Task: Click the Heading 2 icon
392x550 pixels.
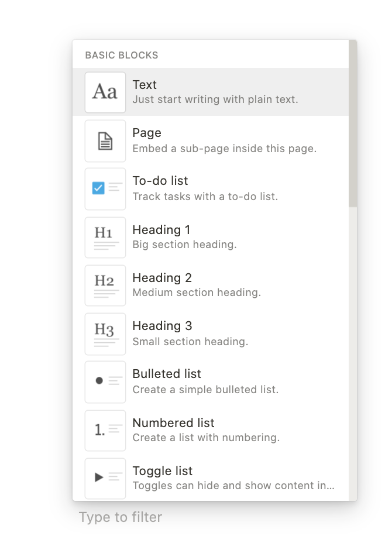Action: (105, 285)
